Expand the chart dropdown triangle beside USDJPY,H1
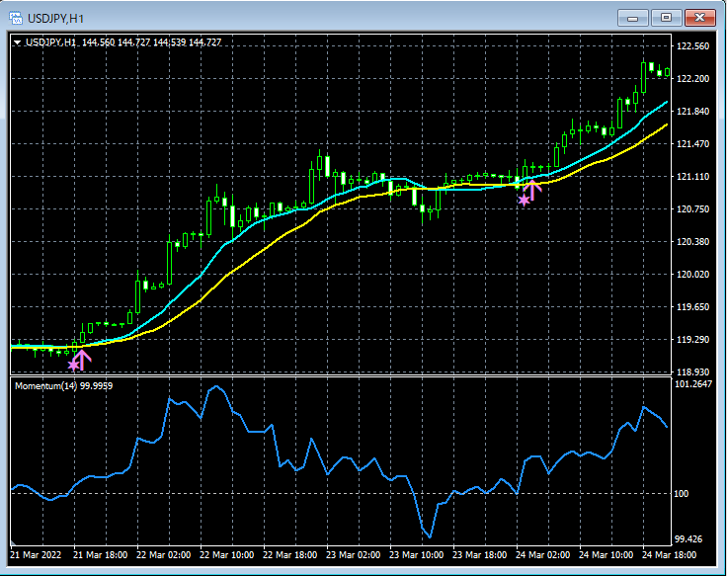 (17, 42)
